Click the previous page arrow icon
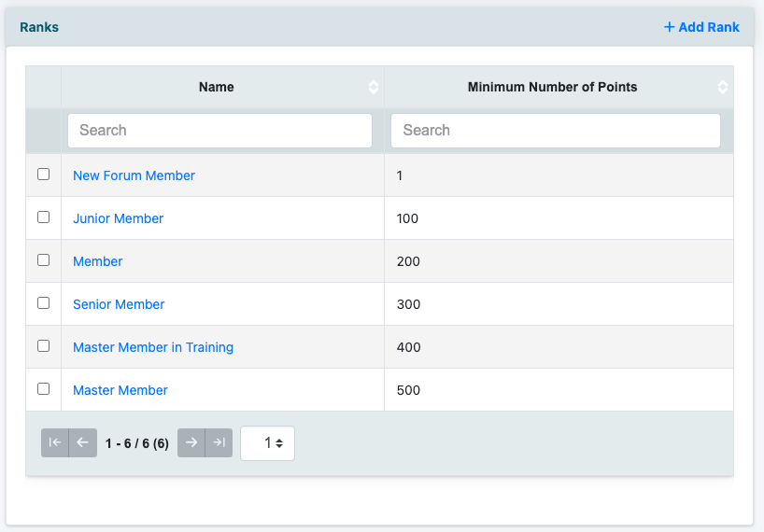The width and height of the screenshot is (764, 532). (x=82, y=442)
